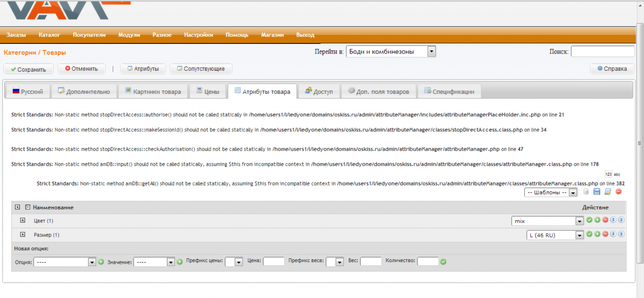This screenshot has height=298, width=644.
Task: Confirm Цвет row with green checkmark icon
Action: click(589, 220)
